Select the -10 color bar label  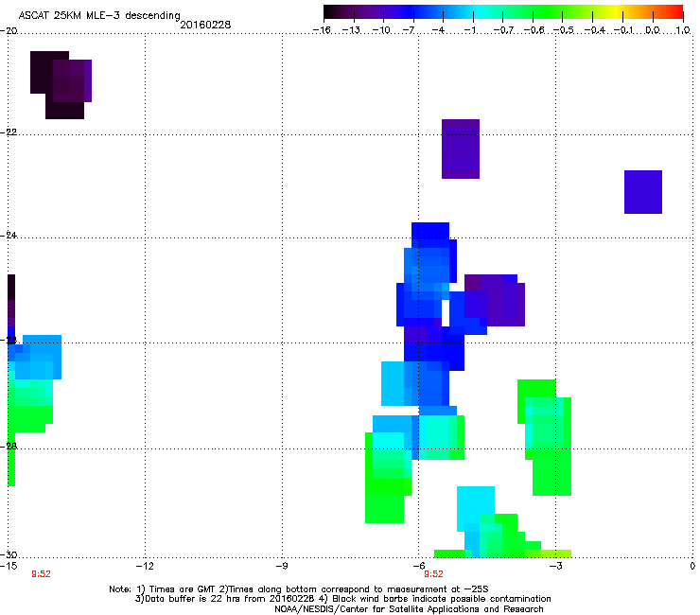(381, 30)
